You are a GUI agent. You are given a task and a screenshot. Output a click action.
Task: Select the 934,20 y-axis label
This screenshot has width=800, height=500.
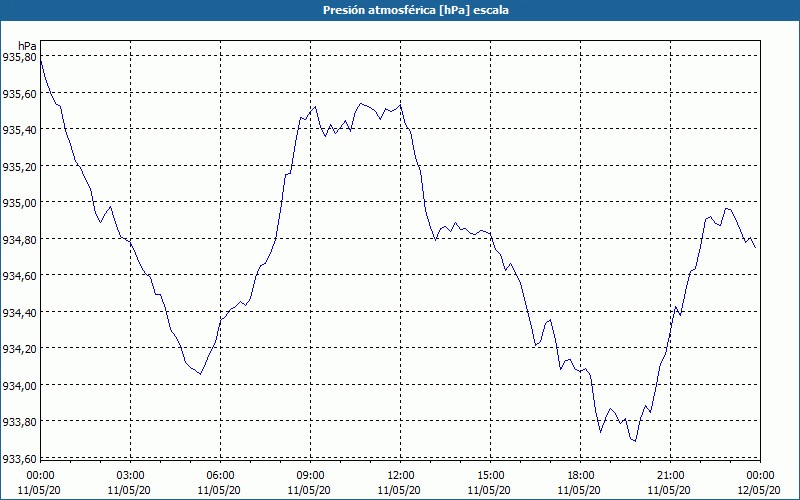point(19,348)
